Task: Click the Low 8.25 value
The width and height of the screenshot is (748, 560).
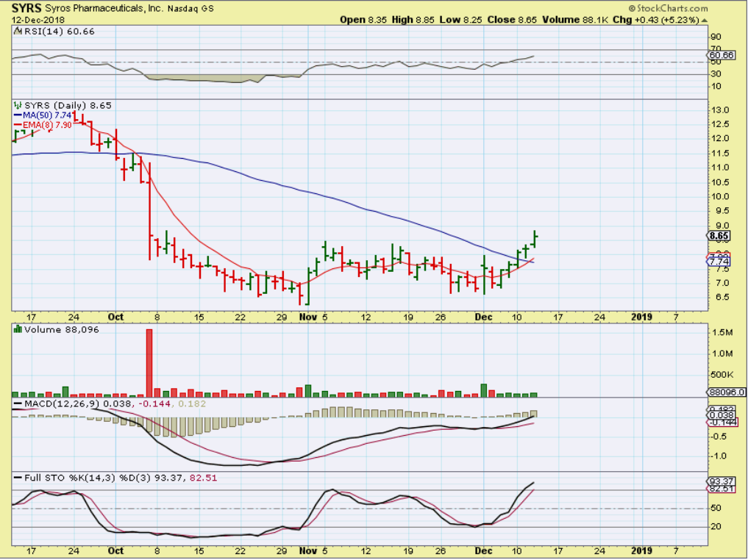Action: point(460,20)
